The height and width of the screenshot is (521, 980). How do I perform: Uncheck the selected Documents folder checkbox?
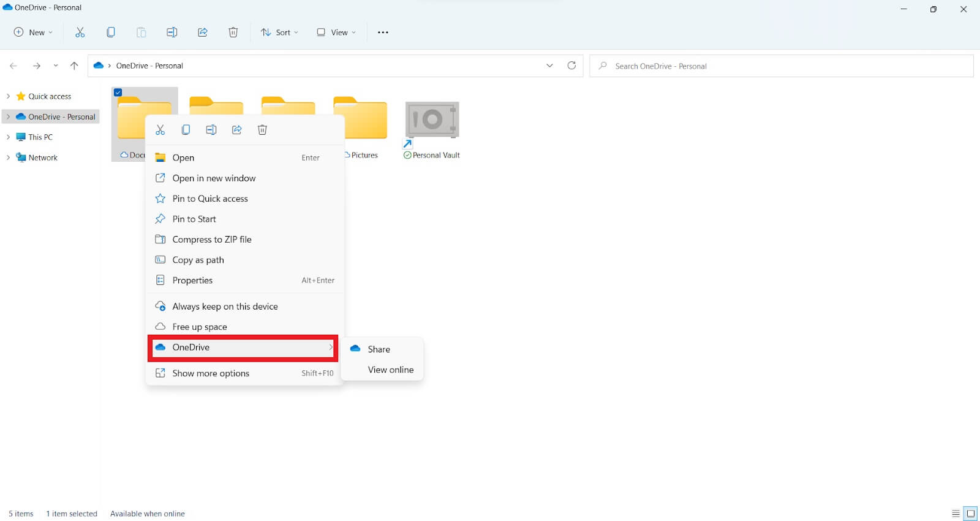pos(118,93)
